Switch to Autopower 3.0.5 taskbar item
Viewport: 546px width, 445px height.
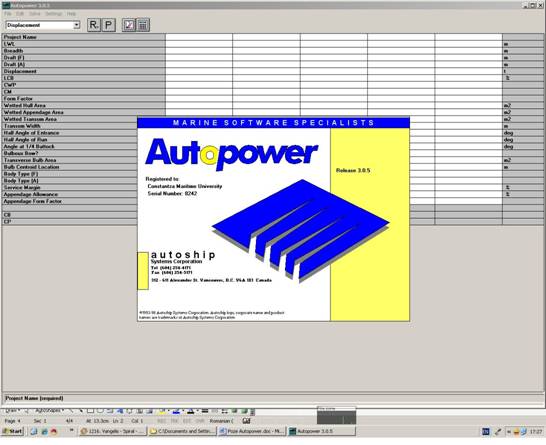[x=322, y=431]
